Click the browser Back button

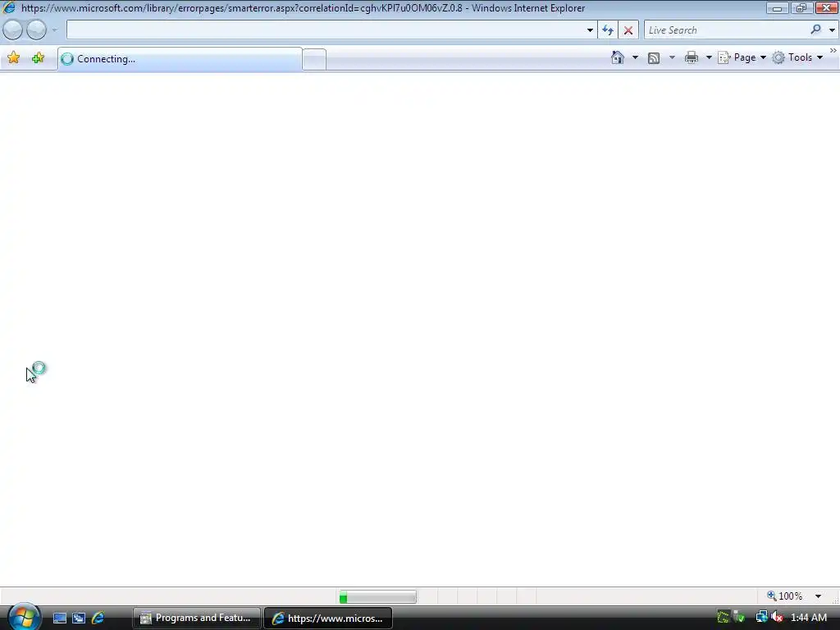point(13,30)
